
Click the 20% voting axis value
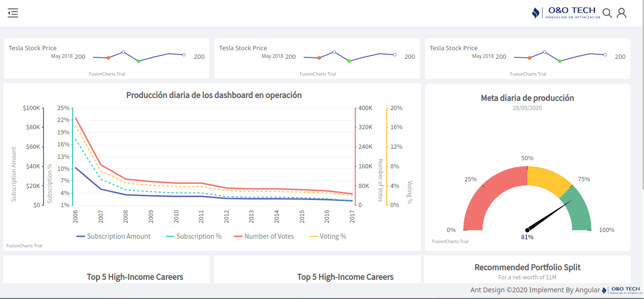(x=396, y=108)
